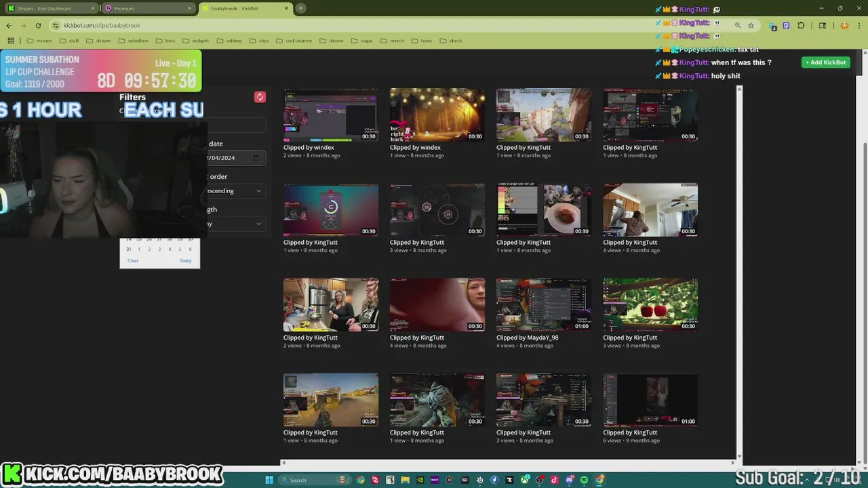Open the movies bookmark folder
Image resolution: width=868 pixels, height=488 pixels.
[39, 41]
